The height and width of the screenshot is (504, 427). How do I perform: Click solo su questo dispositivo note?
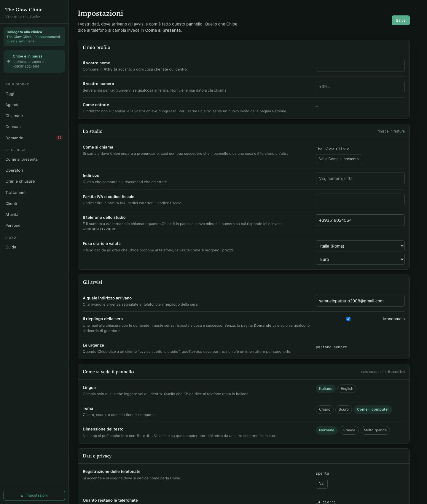(x=383, y=372)
